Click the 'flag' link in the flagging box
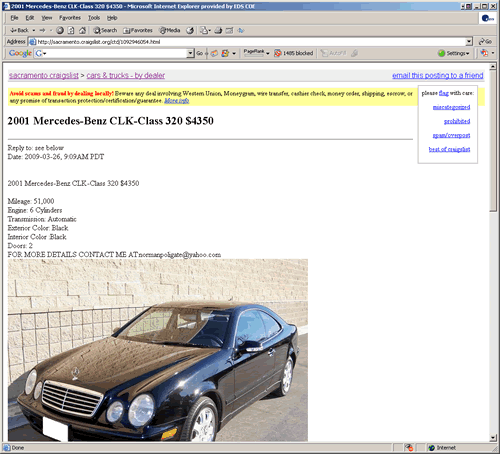This screenshot has width=500, height=454. [444, 93]
